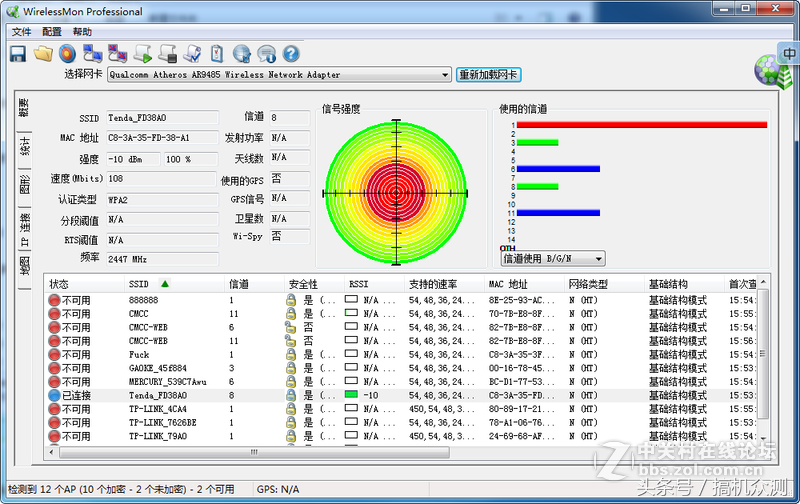Open the 选择网卡 adapter dropdown
This screenshot has height=504, width=800.
(445, 75)
